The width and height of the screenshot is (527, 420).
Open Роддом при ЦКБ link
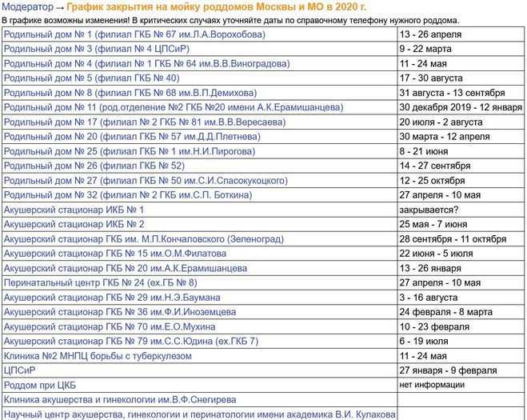point(40,386)
